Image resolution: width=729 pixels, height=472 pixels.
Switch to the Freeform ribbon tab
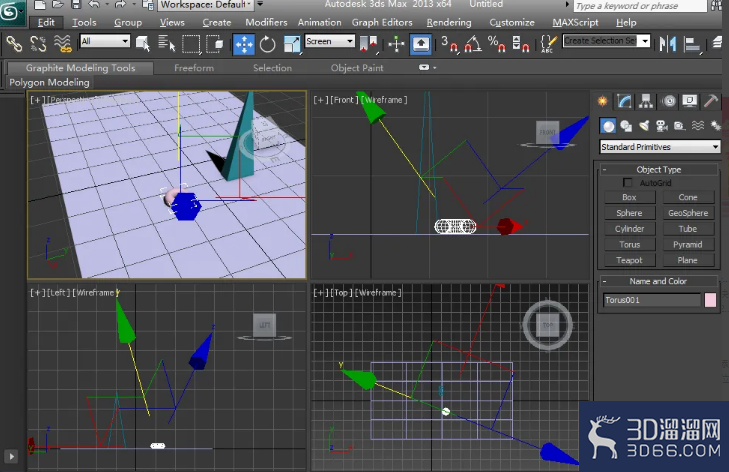pyautogui.click(x=194, y=68)
